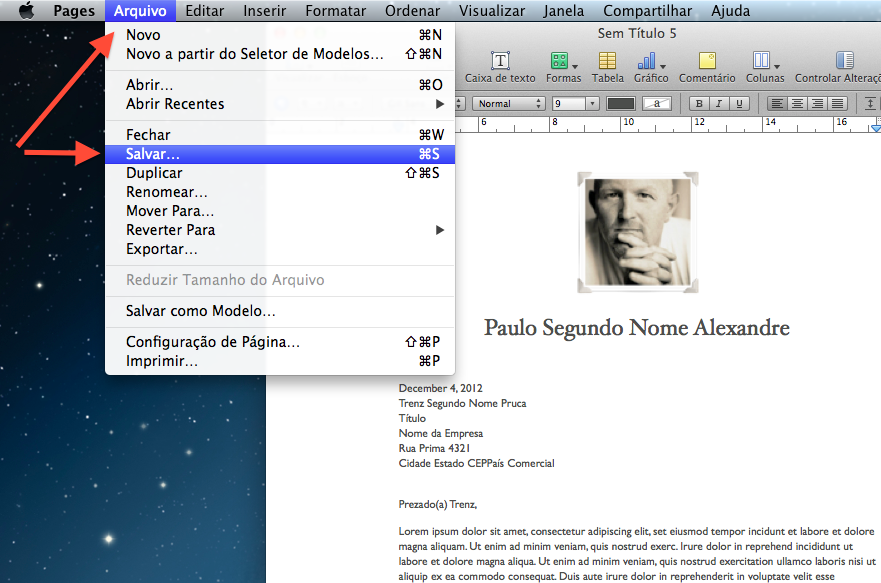Select Exportar… menu entry
Image resolution: width=881 pixels, height=583 pixels.
(162, 249)
